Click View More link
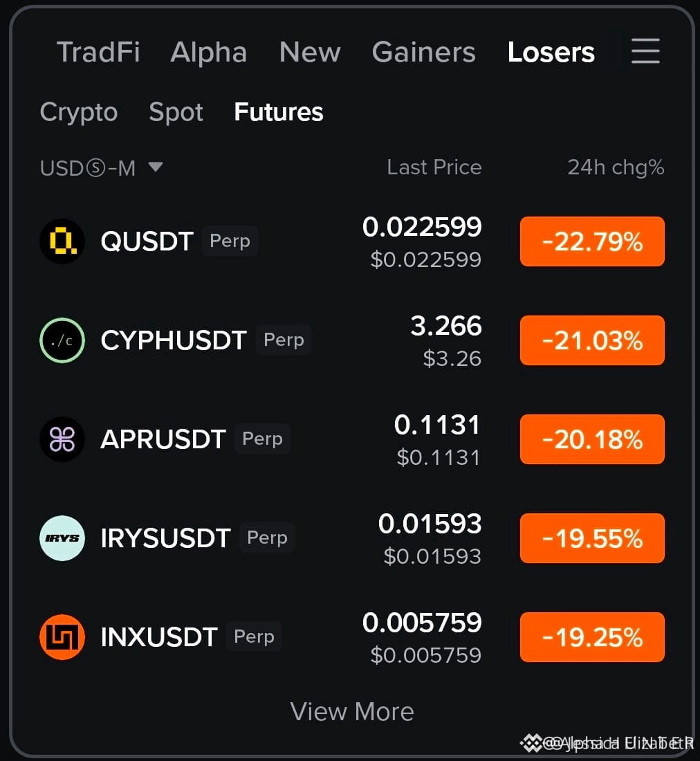 pyautogui.click(x=352, y=711)
